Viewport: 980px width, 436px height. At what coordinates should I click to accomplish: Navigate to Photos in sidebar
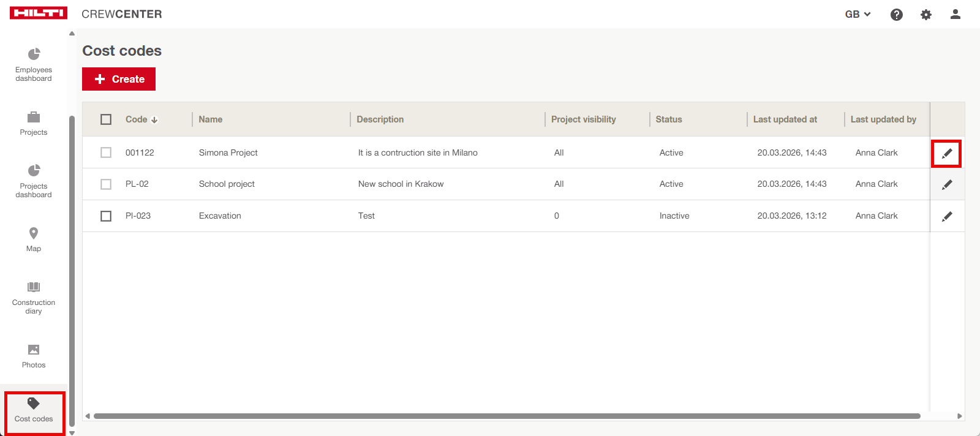tap(34, 356)
